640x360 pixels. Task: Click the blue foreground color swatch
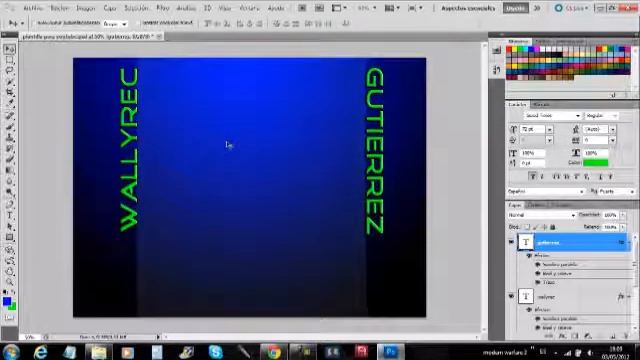coord(7,301)
